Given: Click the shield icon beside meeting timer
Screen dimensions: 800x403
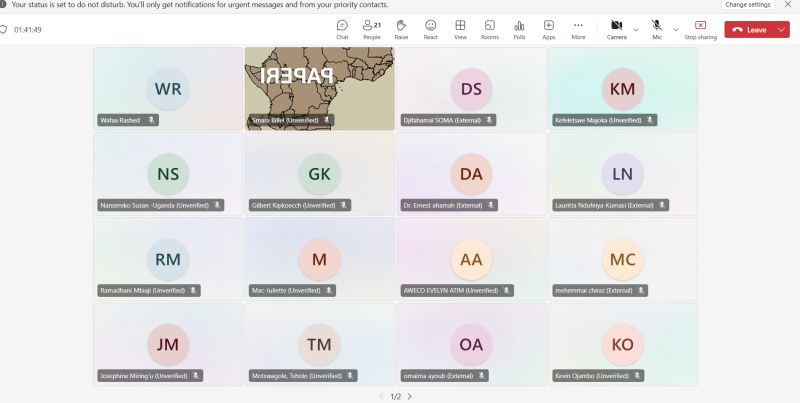Looking at the screenshot, I should tap(3, 30).
